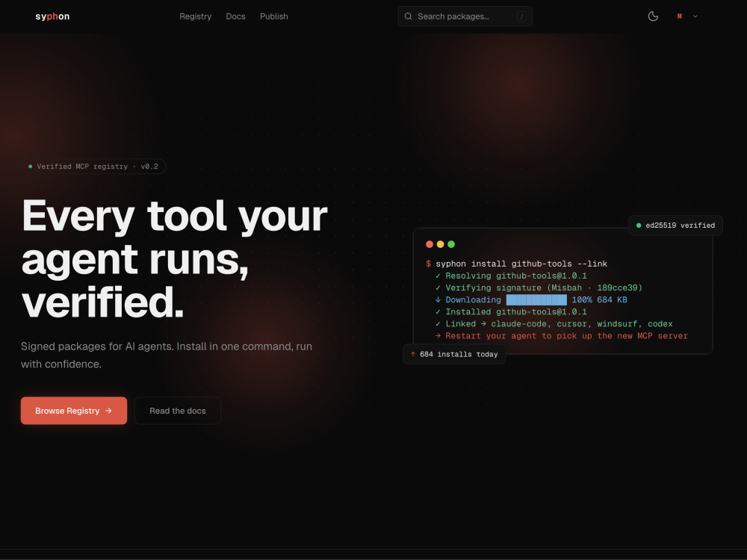Click the Every tool your agent runs heading
This screenshot has height=560, width=747.
(x=174, y=259)
